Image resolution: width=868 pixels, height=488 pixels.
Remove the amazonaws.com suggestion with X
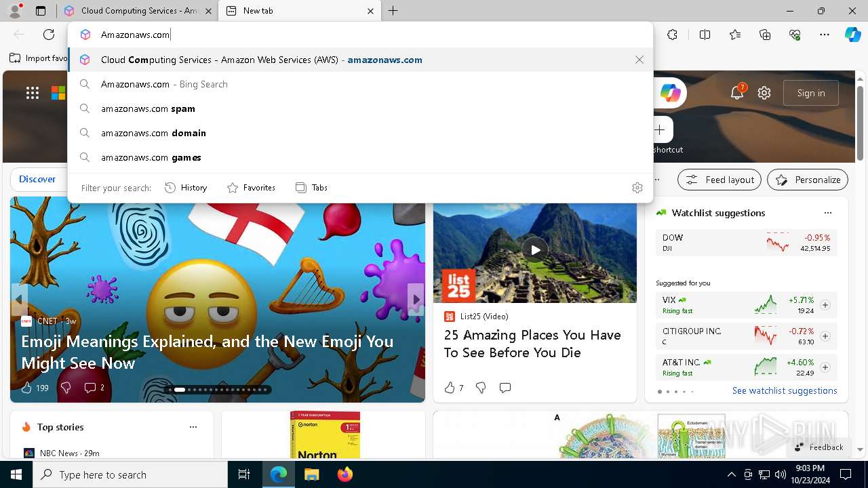coord(639,60)
